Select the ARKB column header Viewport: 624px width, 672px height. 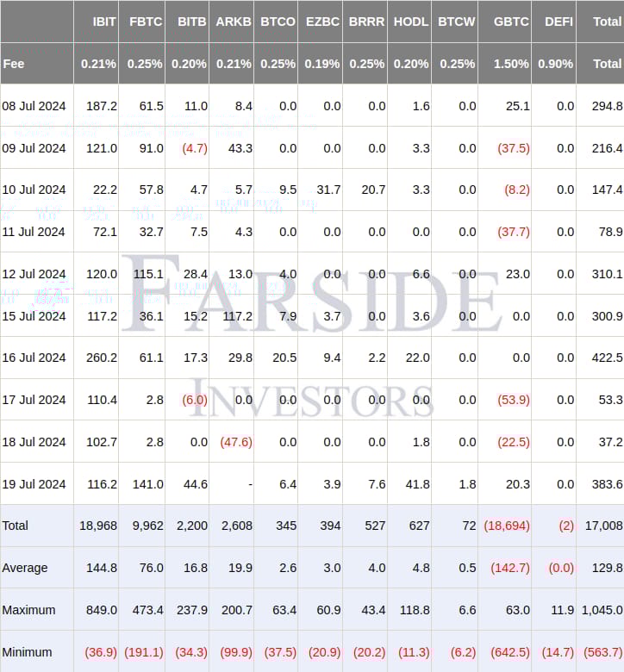click(234, 22)
